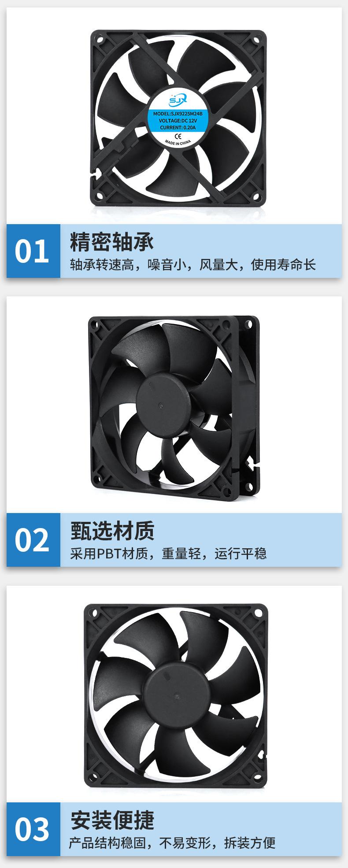Click the 安装便捷 heading
Screen dimensions: 348x868
pyautogui.click(x=112, y=820)
